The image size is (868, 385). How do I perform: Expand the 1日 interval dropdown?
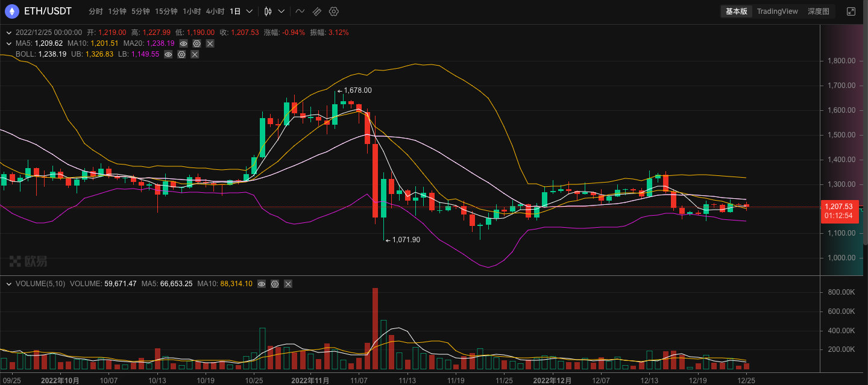coord(249,11)
